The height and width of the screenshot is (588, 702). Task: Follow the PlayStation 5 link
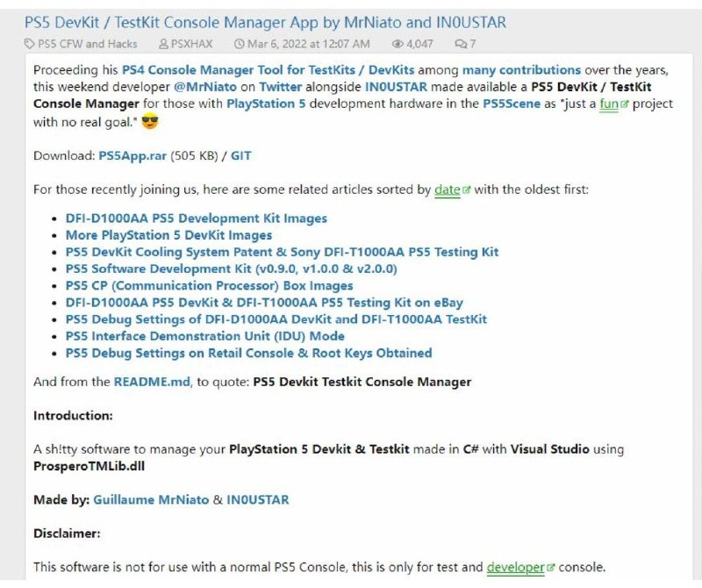click(x=266, y=104)
